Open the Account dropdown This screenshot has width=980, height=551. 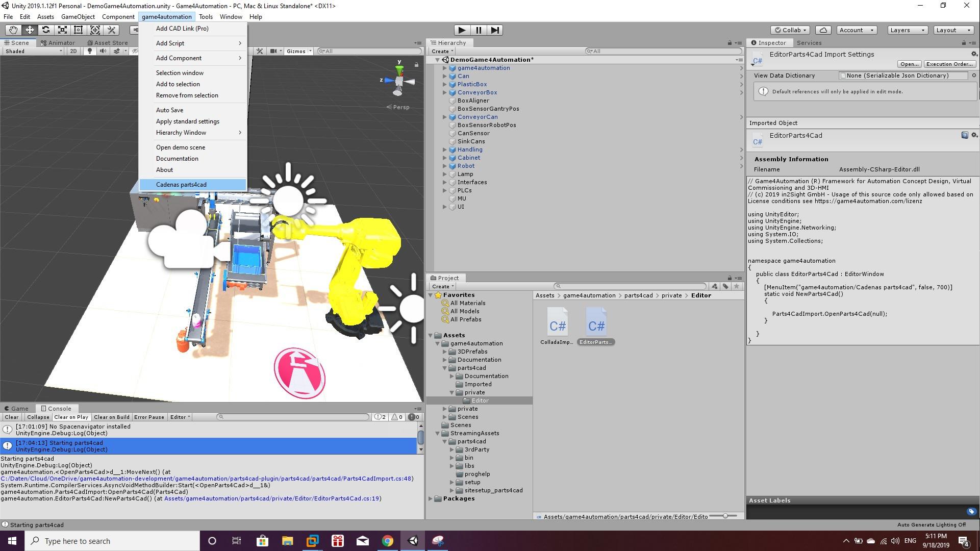click(857, 30)
